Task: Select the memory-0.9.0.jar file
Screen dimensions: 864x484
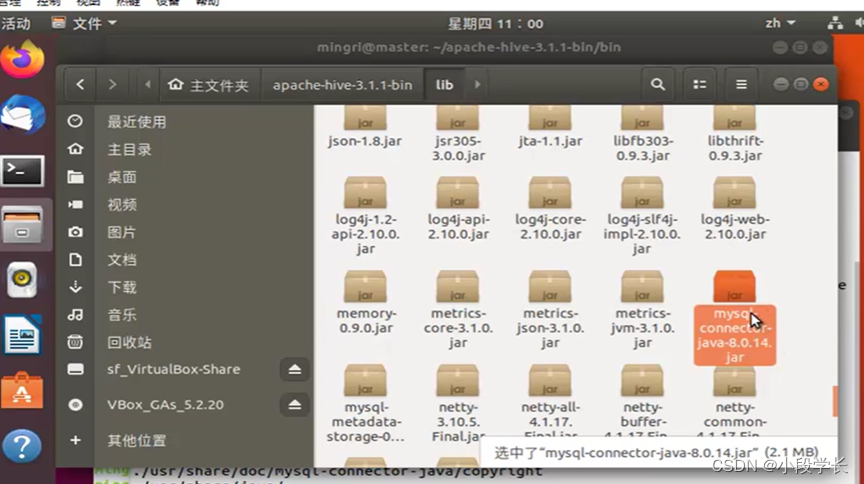Action: point(365,303)
